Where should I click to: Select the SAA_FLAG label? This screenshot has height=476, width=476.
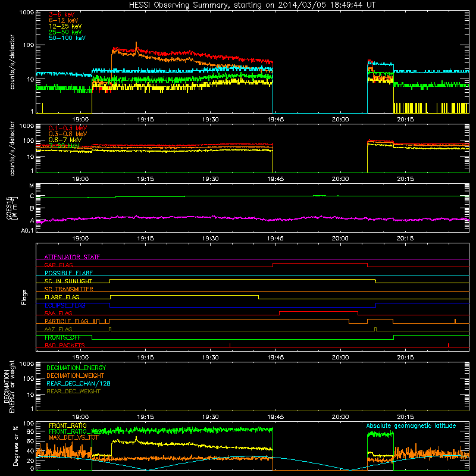coord(58,313)
